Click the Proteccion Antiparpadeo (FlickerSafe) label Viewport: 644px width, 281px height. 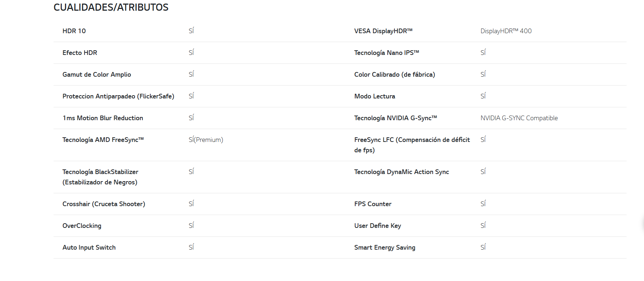tap(118, 96)
